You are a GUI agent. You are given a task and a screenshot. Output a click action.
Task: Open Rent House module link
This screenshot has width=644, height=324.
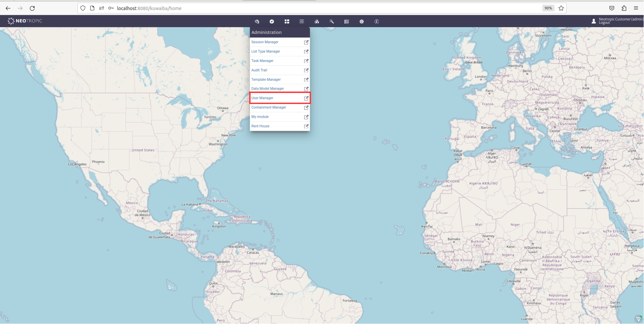[260, 126]
